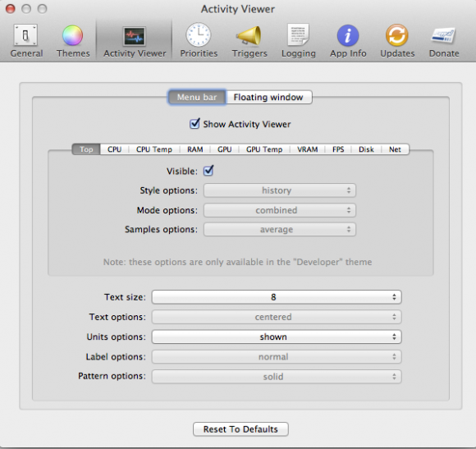Open the Themes color wheel pane
The image size is (476, 449).
(73, 41)
